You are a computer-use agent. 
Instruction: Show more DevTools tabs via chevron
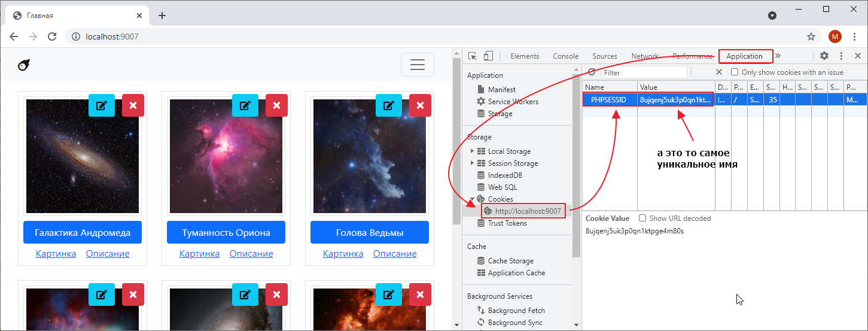coord(778,56)
